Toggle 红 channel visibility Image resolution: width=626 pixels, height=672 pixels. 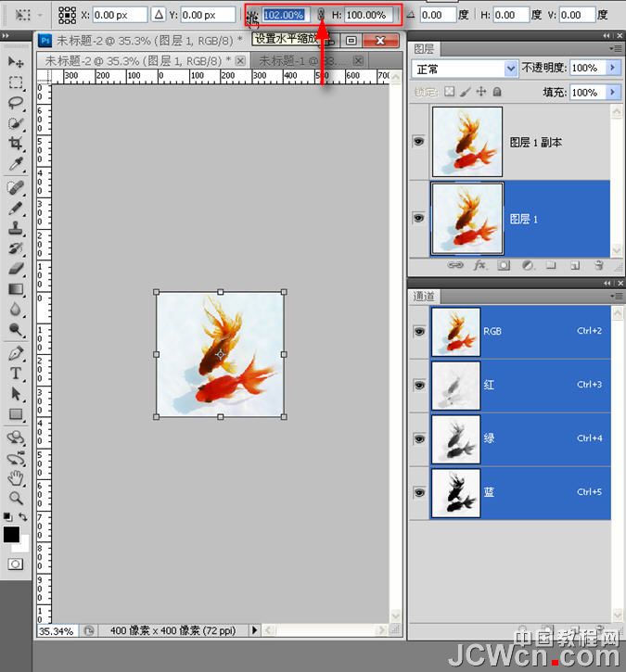pyautogui.click(x=419, y=386)
